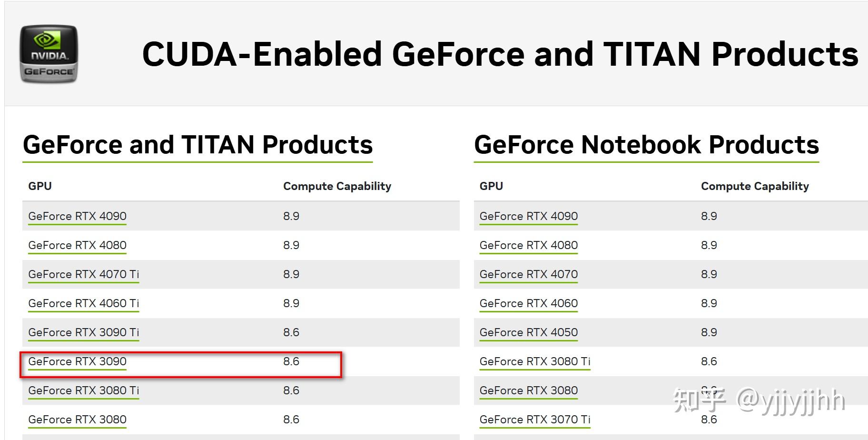
Task: Click the GeForce Notebook Products heading
Action: [x=646, y=145]
